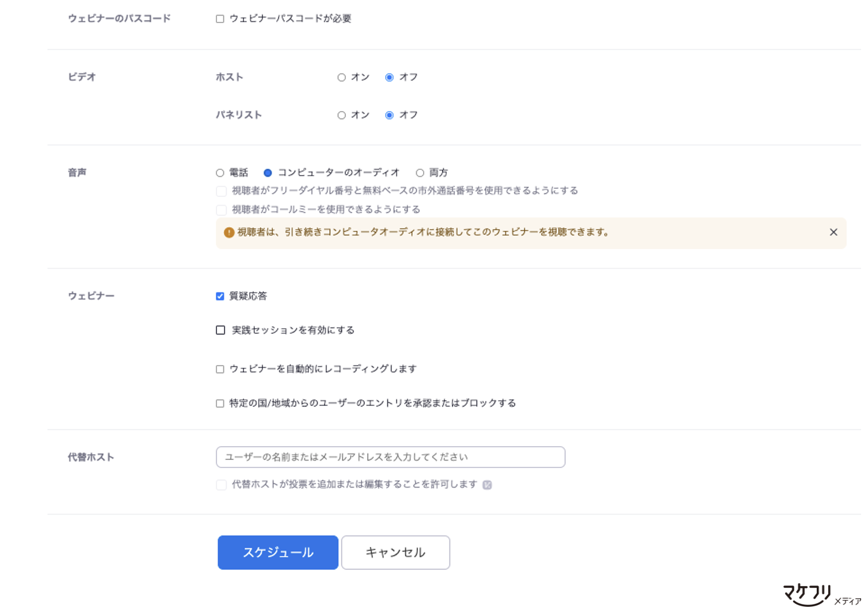Enable automatic webinar recording checkbox

(220, 369)
